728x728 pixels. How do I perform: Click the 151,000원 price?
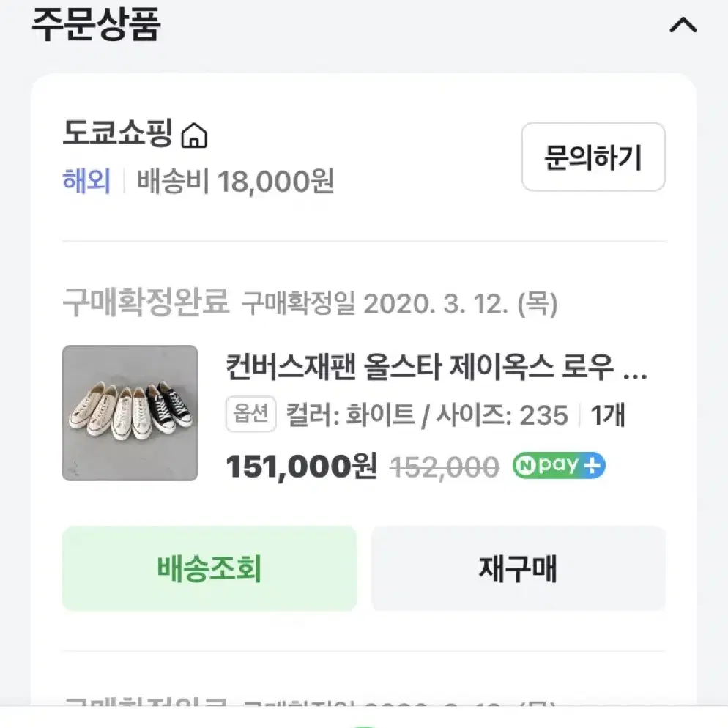tap(301, 466)
